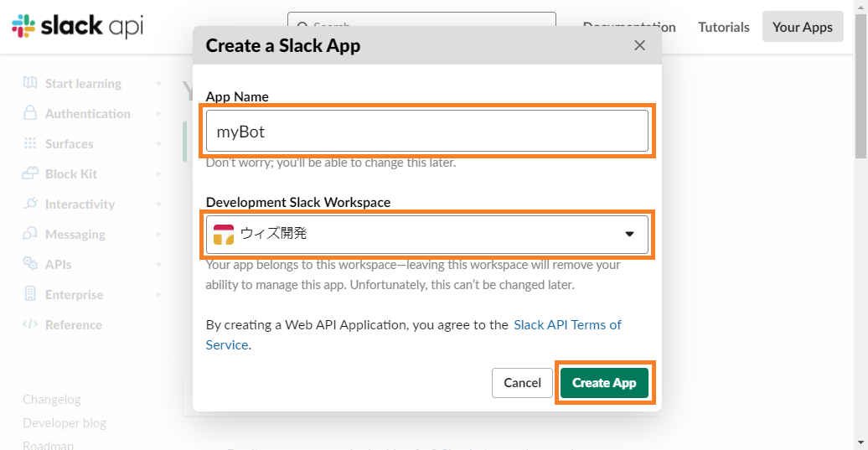Select the ウィズ開発 workspace name
The image size is (868, 450).
[273, 233]
